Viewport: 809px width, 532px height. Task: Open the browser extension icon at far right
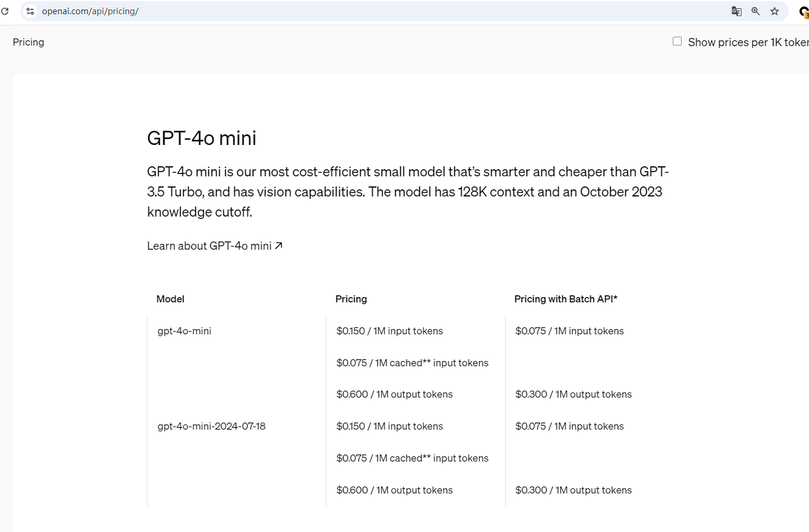coord(804,12)
